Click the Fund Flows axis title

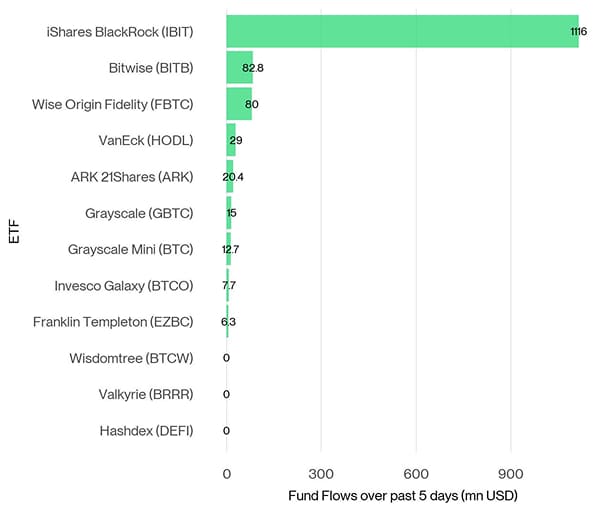click(403, 496)
